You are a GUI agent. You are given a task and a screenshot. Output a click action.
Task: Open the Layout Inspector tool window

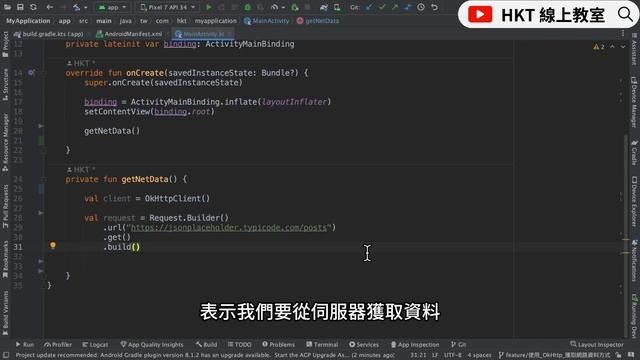point(597,344)
